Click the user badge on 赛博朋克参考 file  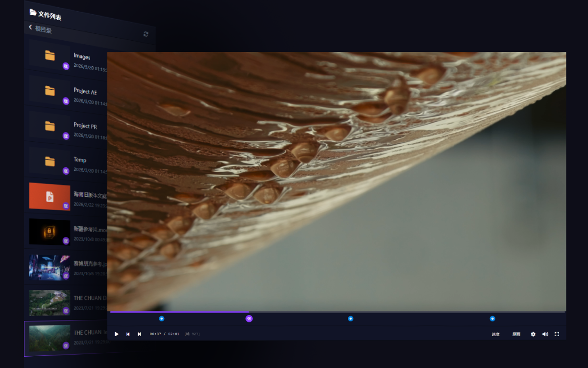[x=66, y=276]
